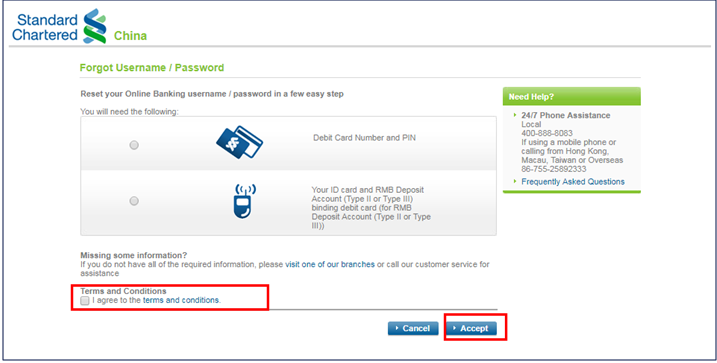Click the arrow icon on the Accept button

point(455,328)
